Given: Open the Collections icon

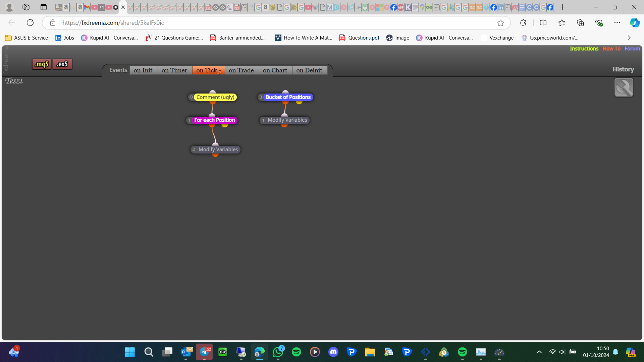Looking at the screenshot, I should 580,23.
